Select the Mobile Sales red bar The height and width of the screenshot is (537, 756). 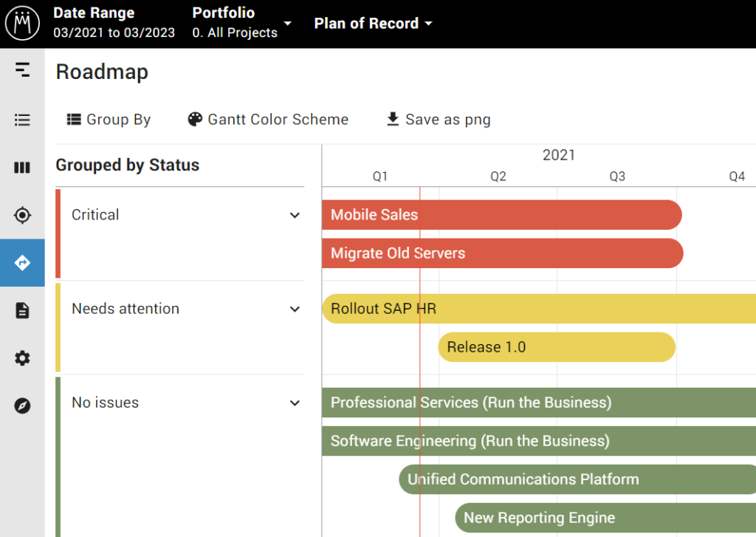(x=501, y=215)
